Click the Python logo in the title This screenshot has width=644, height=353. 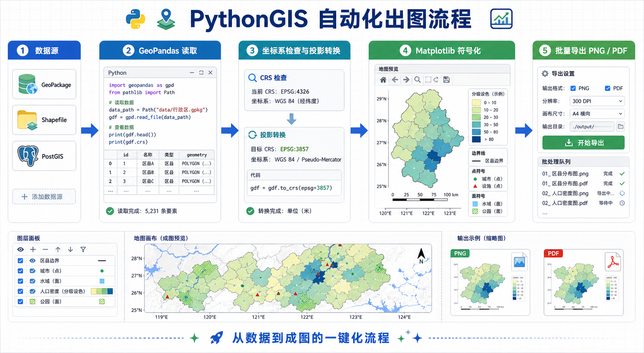136,19
